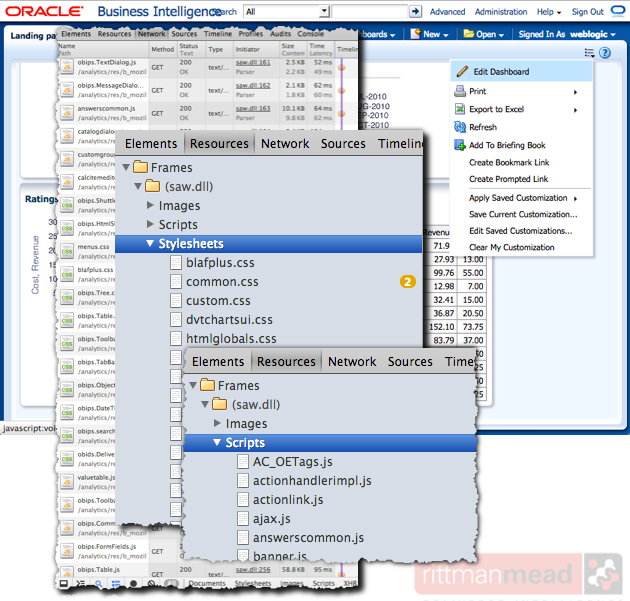Click the Print printer icon in menu

460,91
